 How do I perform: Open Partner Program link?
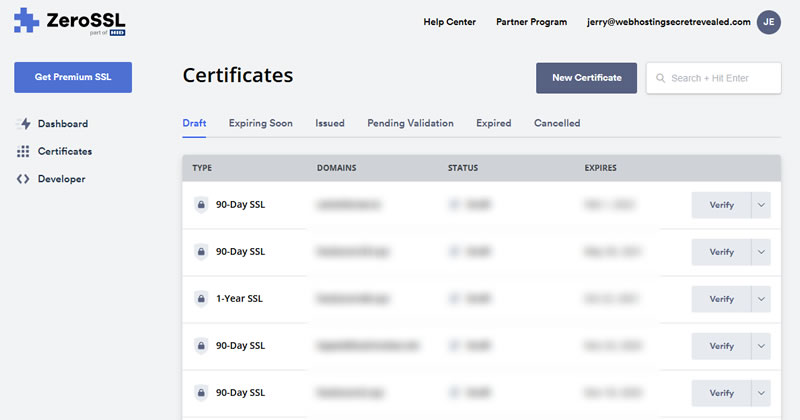tap(531, 22)
